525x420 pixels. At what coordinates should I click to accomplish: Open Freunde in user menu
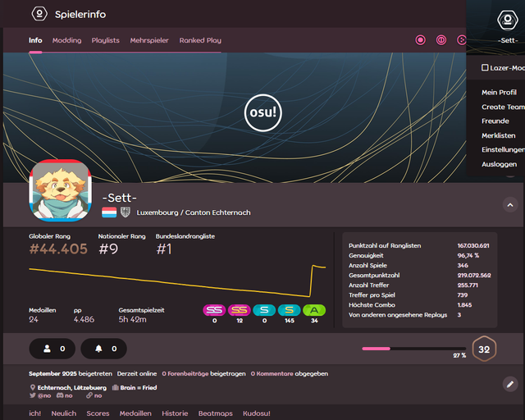tap(495, 121)
